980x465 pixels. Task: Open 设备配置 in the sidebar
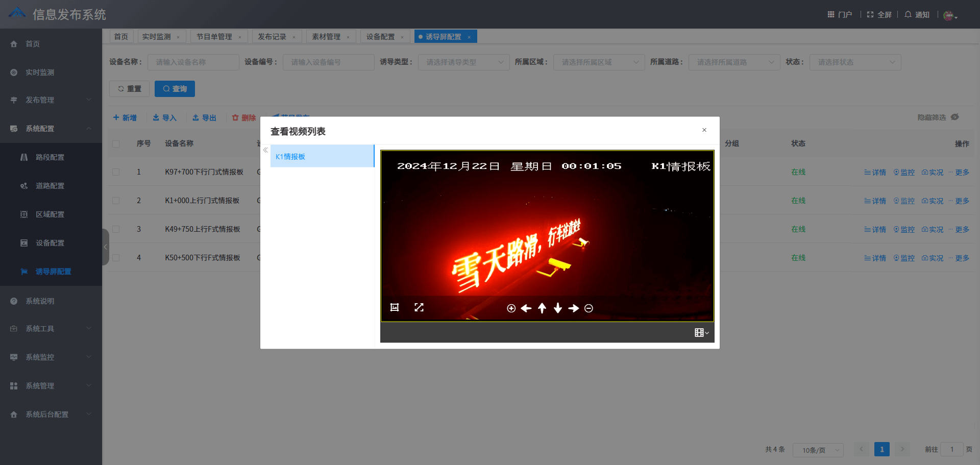click(50, 243)
